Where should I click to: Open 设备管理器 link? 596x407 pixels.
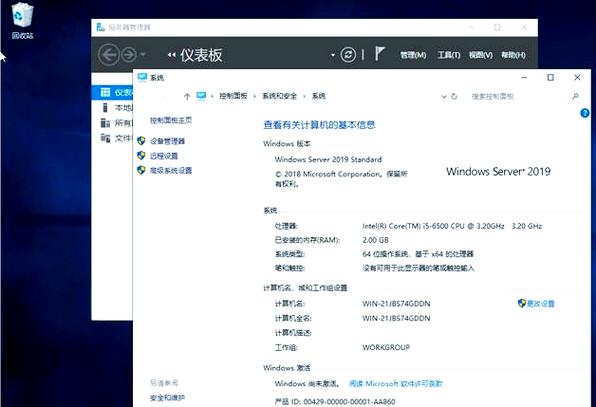click(x=167, y=141)
